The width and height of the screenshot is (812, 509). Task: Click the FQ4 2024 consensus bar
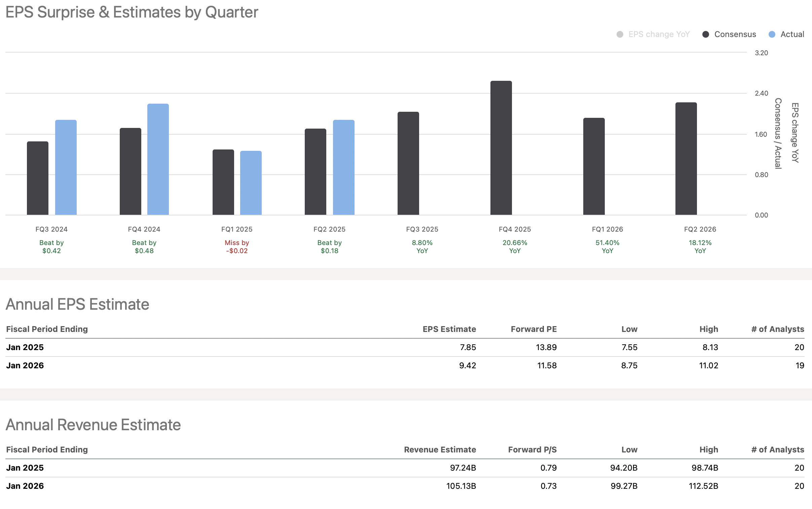click(x=131, y=171)
